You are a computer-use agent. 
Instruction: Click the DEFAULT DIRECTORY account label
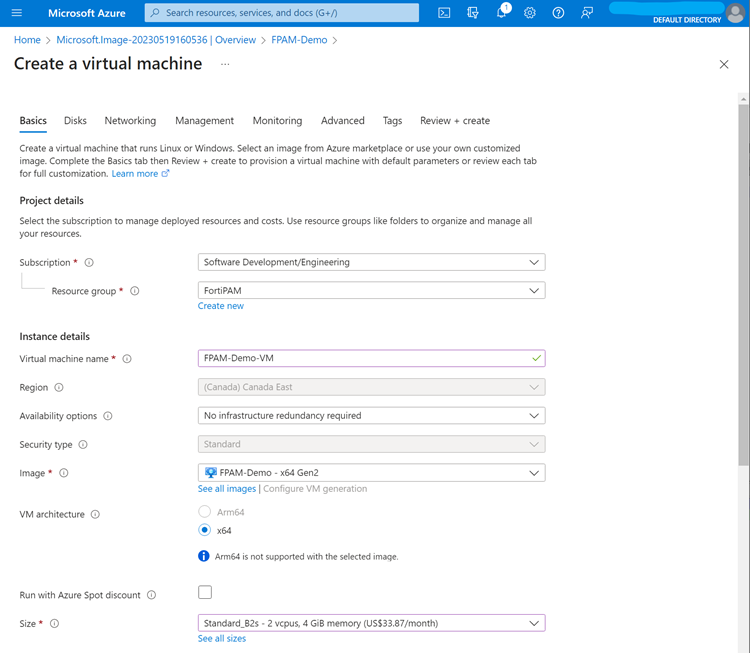tap(687, 20)
